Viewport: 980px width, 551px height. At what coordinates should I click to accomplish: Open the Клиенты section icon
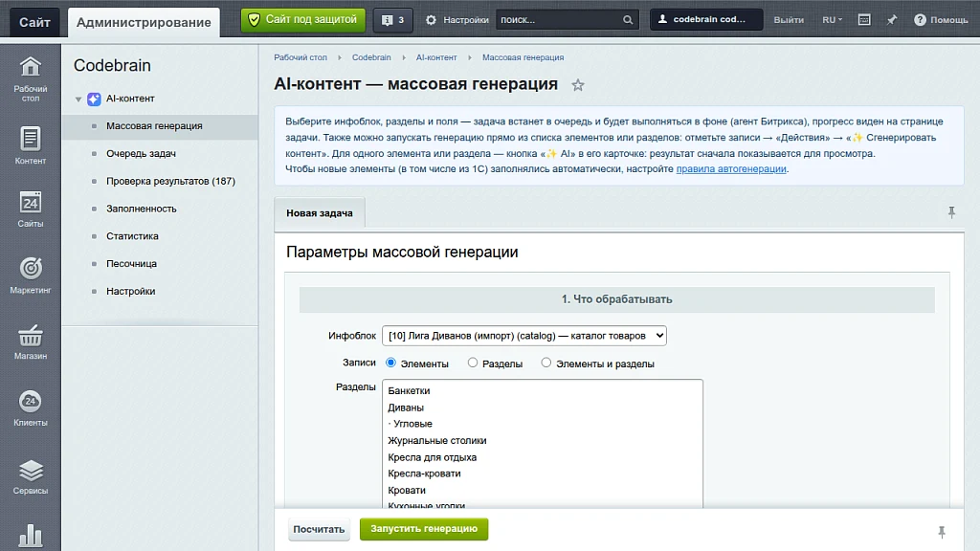point(30,408)
